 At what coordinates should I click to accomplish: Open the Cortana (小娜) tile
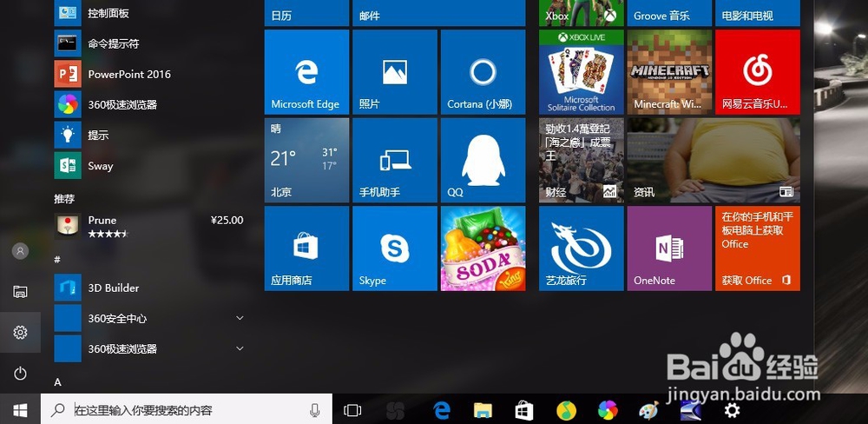click(483, 72)
